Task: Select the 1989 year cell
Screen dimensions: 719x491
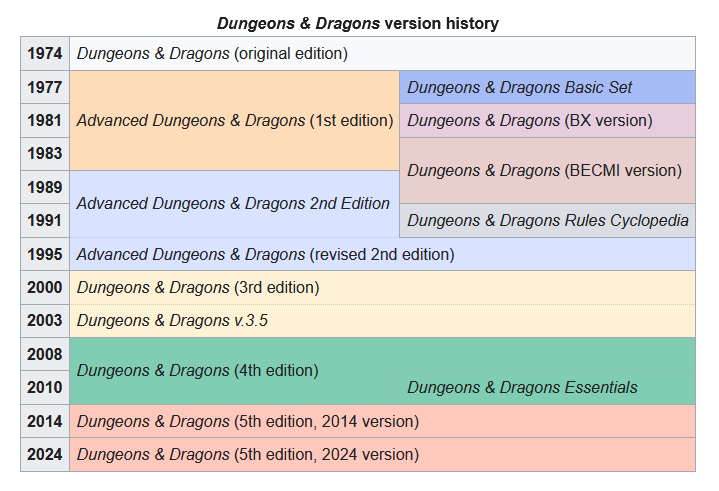Action: 45,187
